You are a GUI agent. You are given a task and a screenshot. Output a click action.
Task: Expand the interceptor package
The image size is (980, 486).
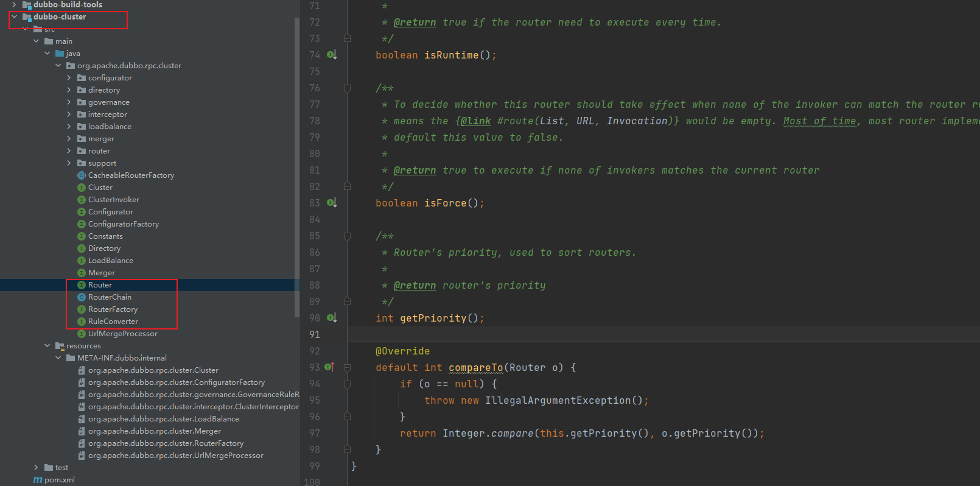(x=69, y=114)
